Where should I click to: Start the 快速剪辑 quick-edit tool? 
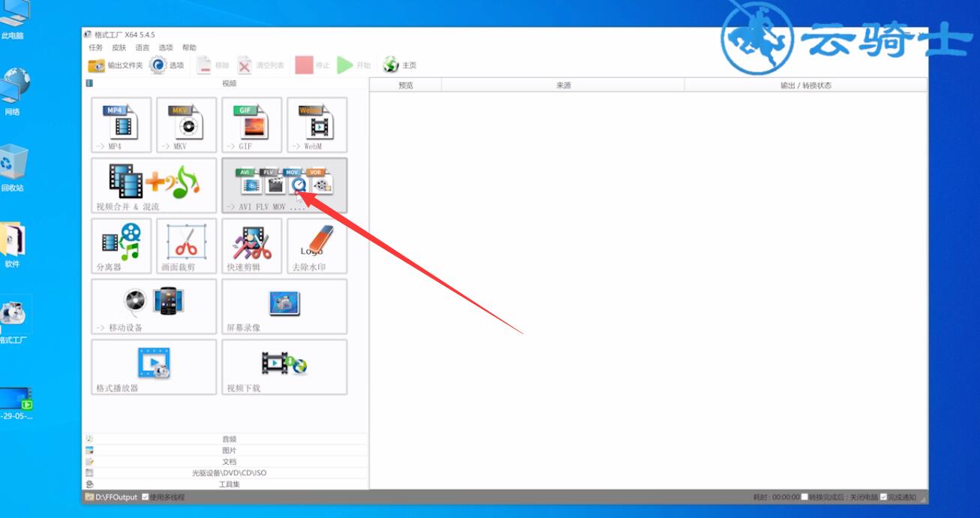pos(252,246)
